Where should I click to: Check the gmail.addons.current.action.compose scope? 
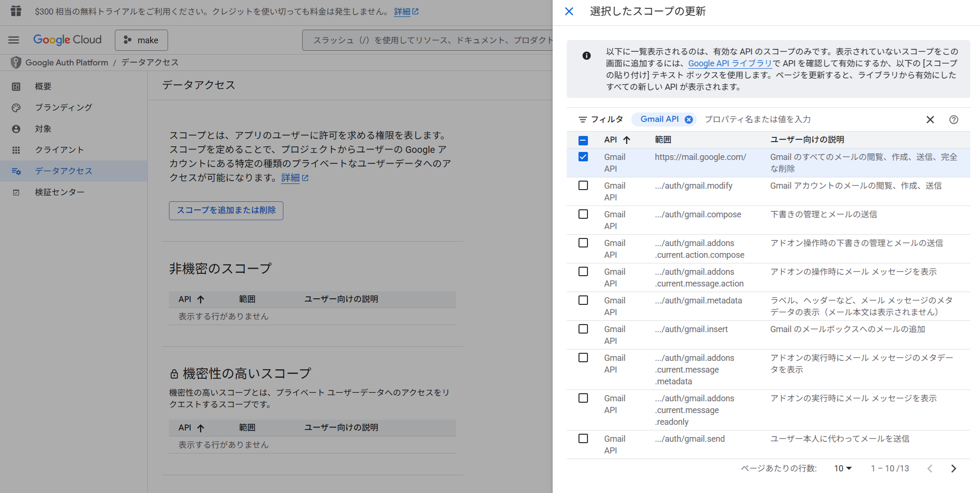[583, 243]
